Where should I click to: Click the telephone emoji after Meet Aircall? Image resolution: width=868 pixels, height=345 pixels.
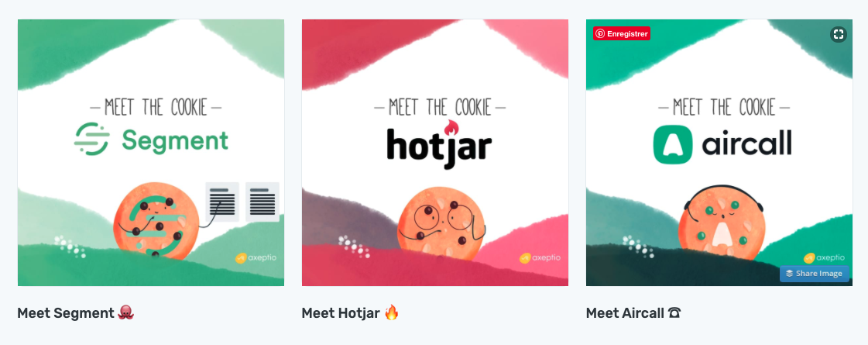[674, 313]
